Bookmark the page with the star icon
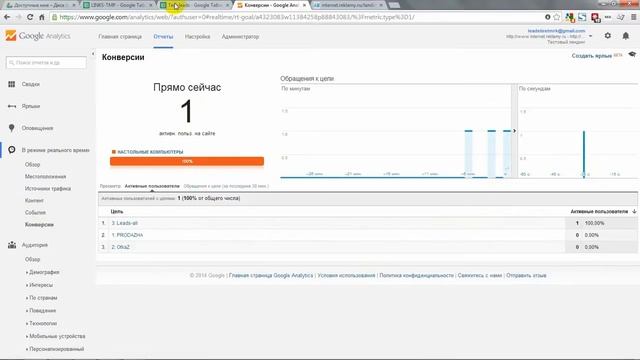The width and height of the screenshot is (640, 360). [x=557, y=17]
